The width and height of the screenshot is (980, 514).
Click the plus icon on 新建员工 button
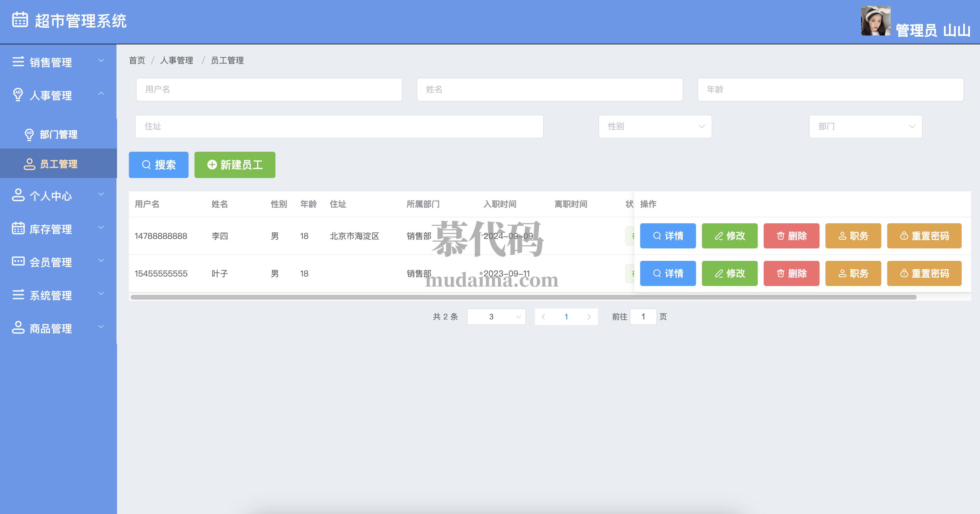click(212, 165)
